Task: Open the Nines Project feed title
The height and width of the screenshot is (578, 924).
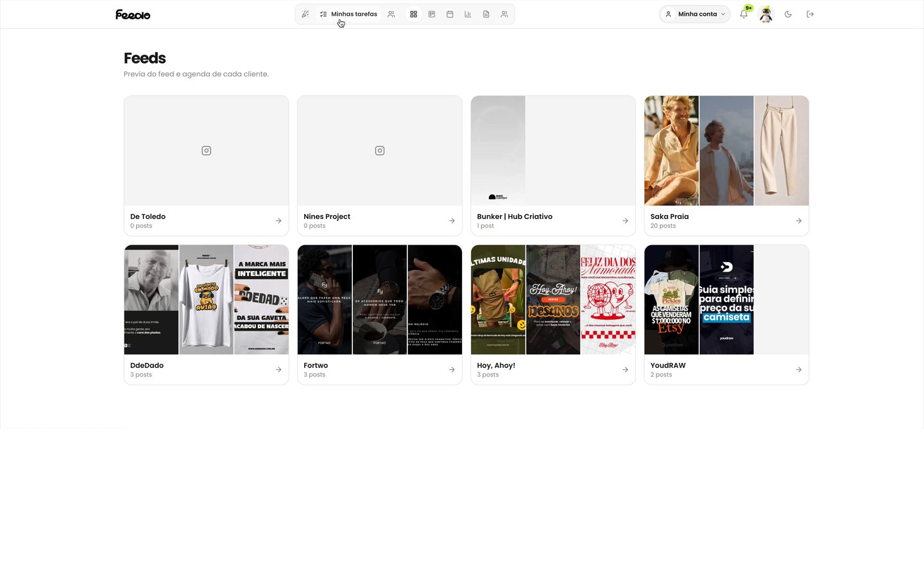Action: point(327,216)
